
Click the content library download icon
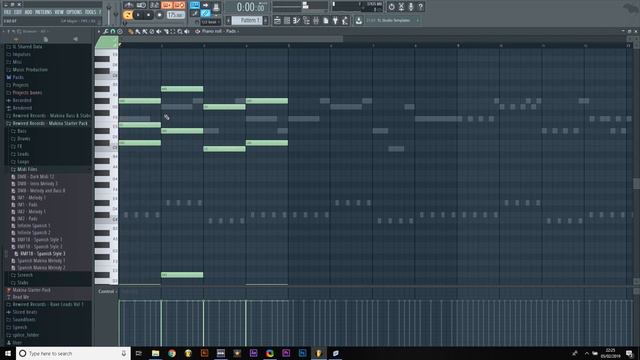(x=359, y=20)
